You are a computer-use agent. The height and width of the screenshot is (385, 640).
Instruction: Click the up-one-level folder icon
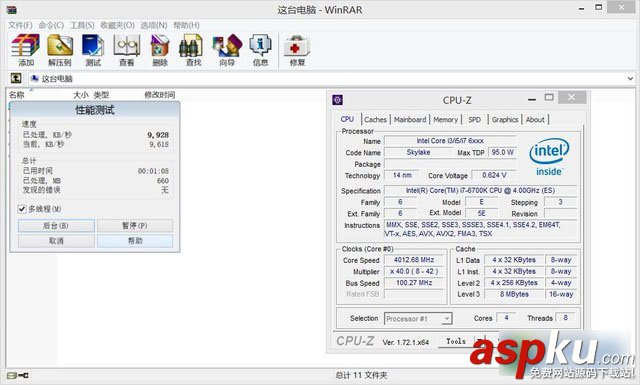click(x=16, y=78)
